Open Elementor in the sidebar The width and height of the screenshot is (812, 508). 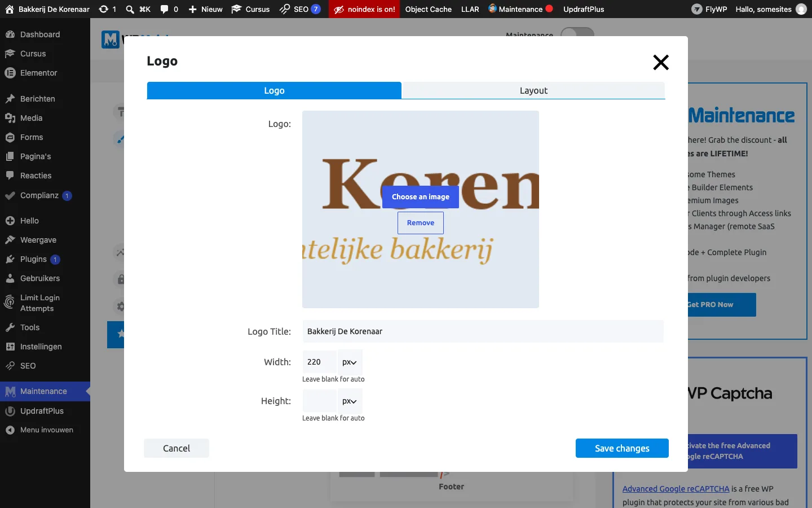pyautogui.click(x=45, y=73)
